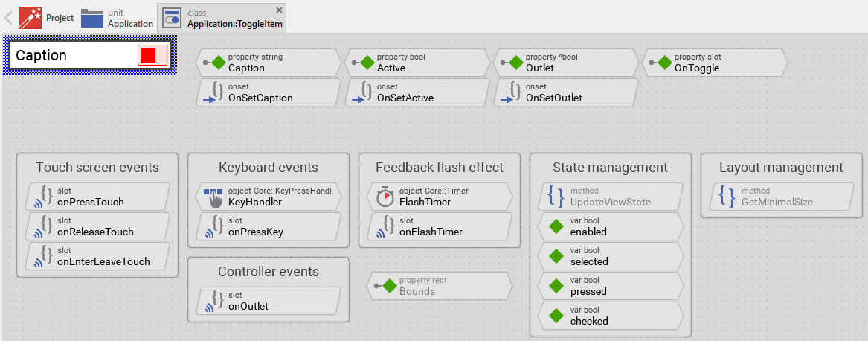Click the UpdateViewState method braces icon
Viewport: 868px width, 341px height.
(x=556, y=197)
